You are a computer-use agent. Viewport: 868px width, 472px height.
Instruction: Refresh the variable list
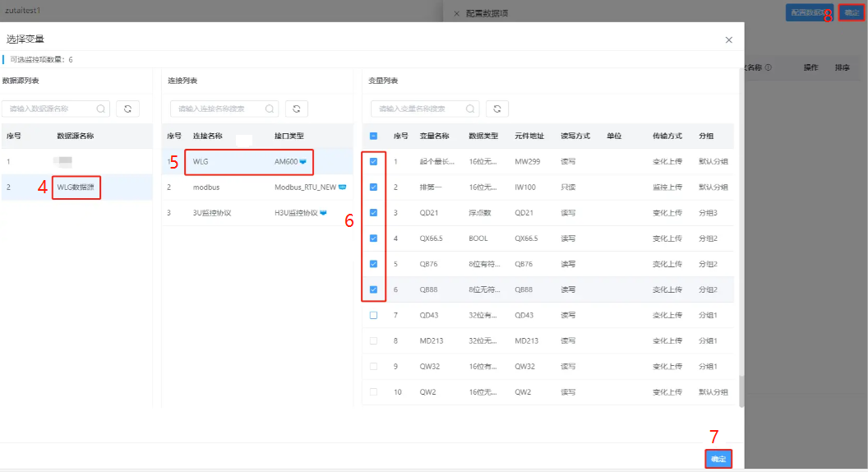497,109
